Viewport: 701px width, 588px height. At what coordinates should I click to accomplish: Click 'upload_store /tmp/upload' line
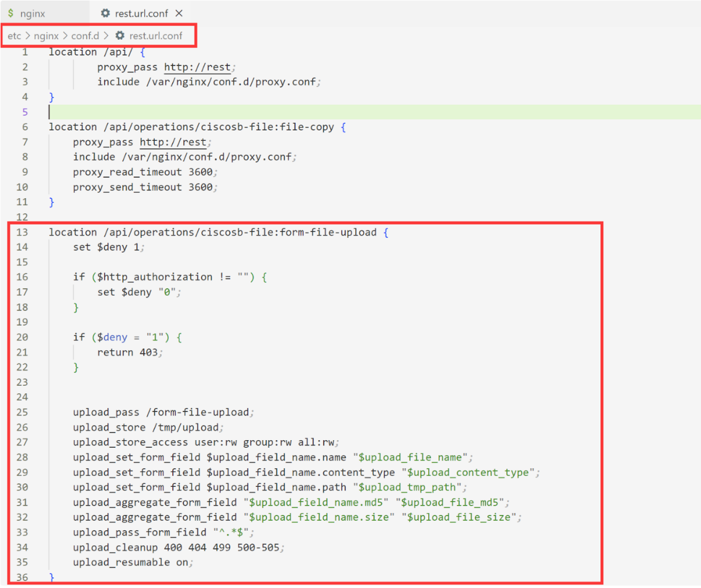(149, 427)
